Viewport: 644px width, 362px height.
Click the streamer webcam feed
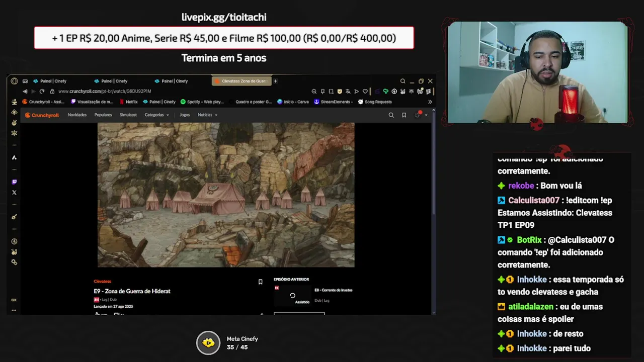click(x=537, y=72)
